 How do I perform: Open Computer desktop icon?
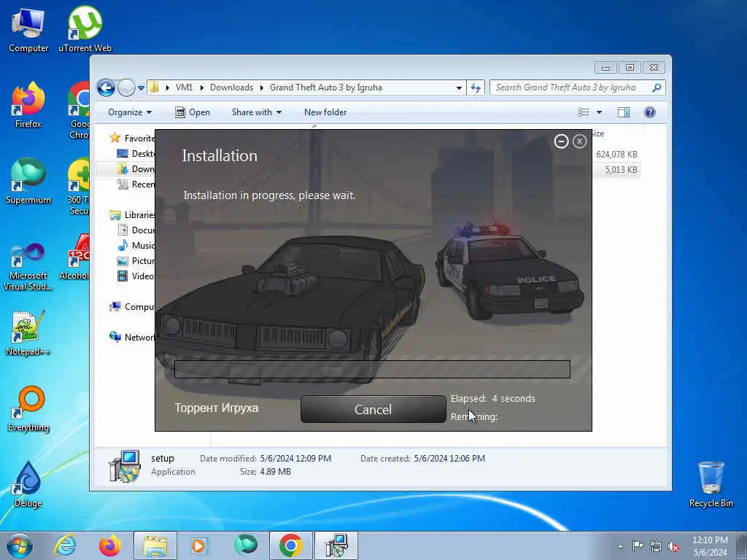tap(28, 31)
